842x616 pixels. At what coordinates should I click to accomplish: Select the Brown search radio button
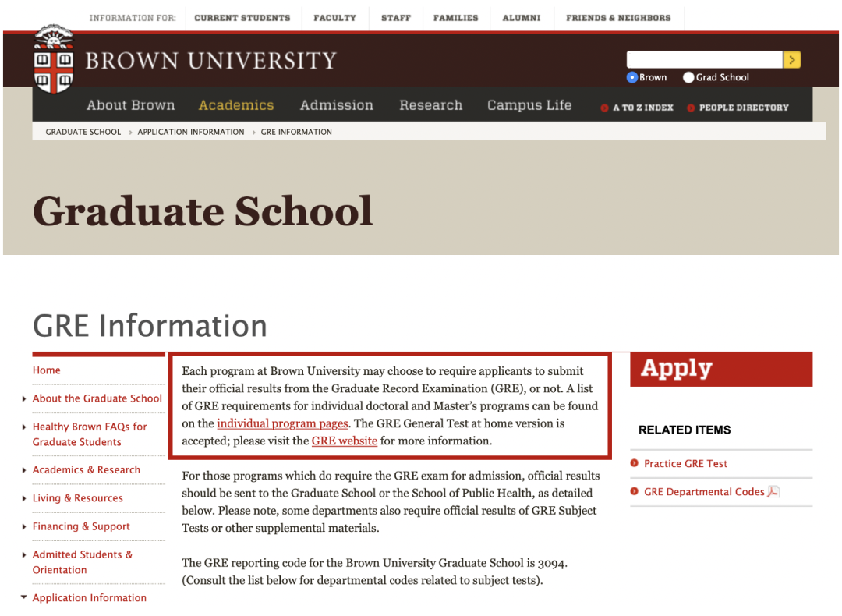pos(632,77)
